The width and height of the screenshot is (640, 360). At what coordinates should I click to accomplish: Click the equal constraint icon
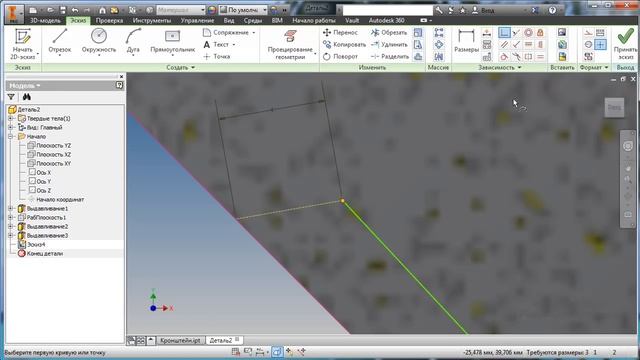click(x=540, y=57)
